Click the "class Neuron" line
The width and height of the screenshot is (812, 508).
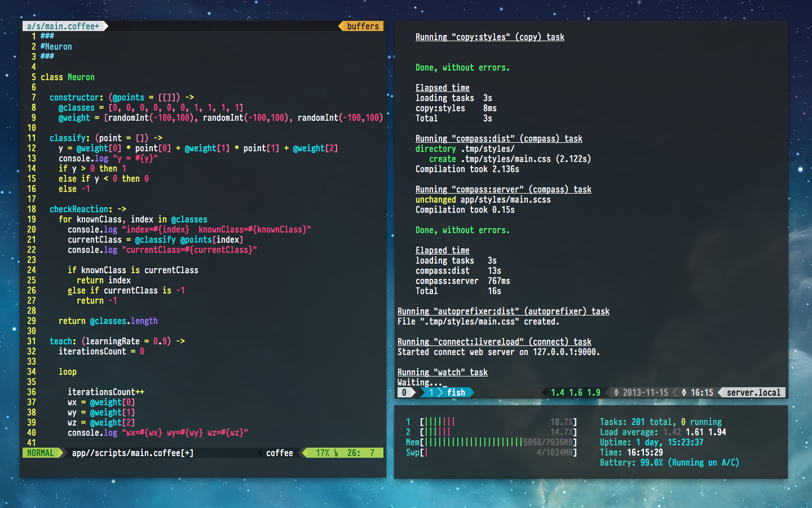[x=68, y=77]
